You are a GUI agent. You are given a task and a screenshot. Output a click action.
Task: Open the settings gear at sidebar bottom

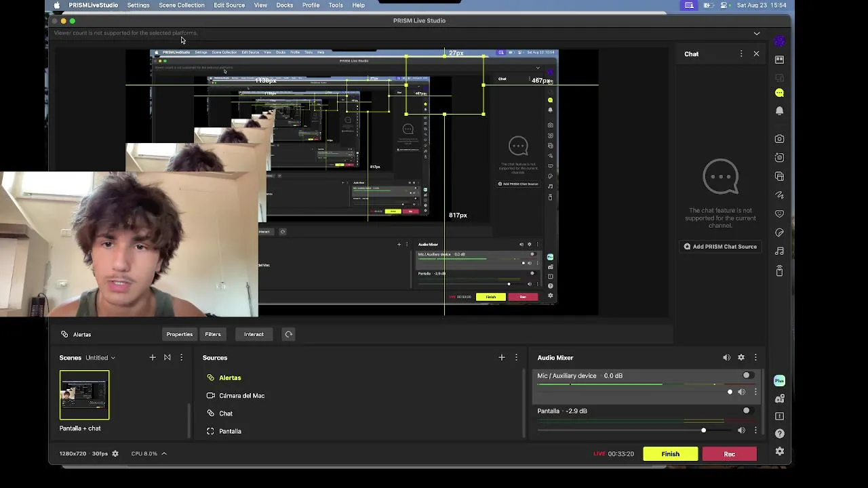(779, 451)
